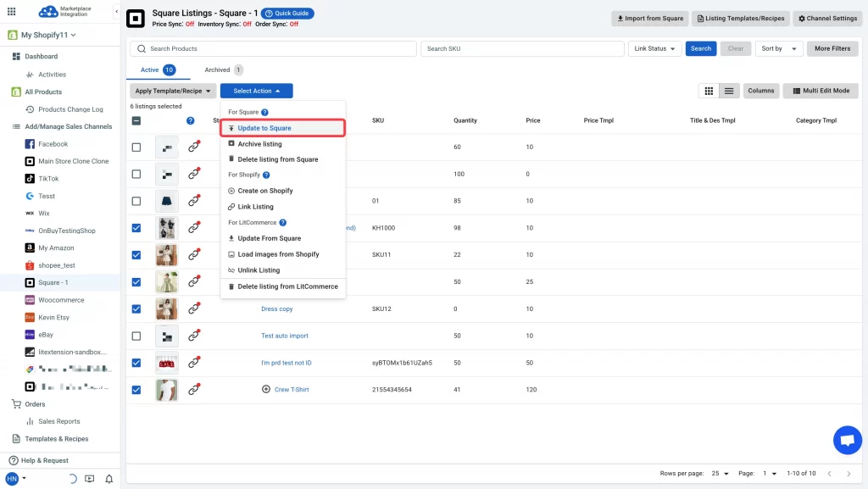
Task: Choose Create on Shopify
Action: coord(283,191)
